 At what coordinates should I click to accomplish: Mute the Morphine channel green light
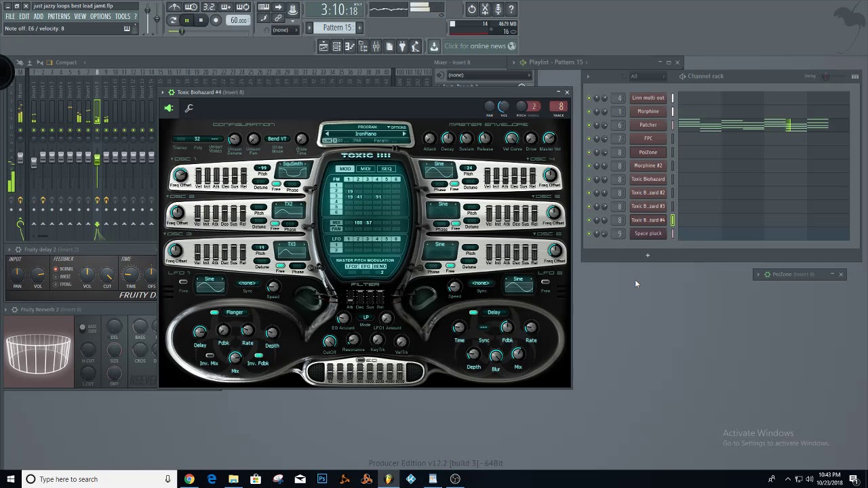click(x=589, y=111)
